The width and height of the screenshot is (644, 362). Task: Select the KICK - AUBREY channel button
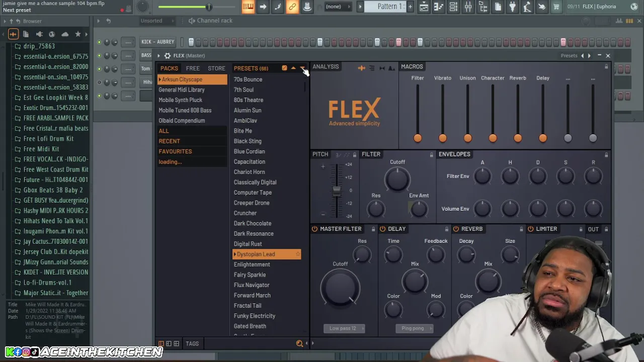click(x=158, y=42)
